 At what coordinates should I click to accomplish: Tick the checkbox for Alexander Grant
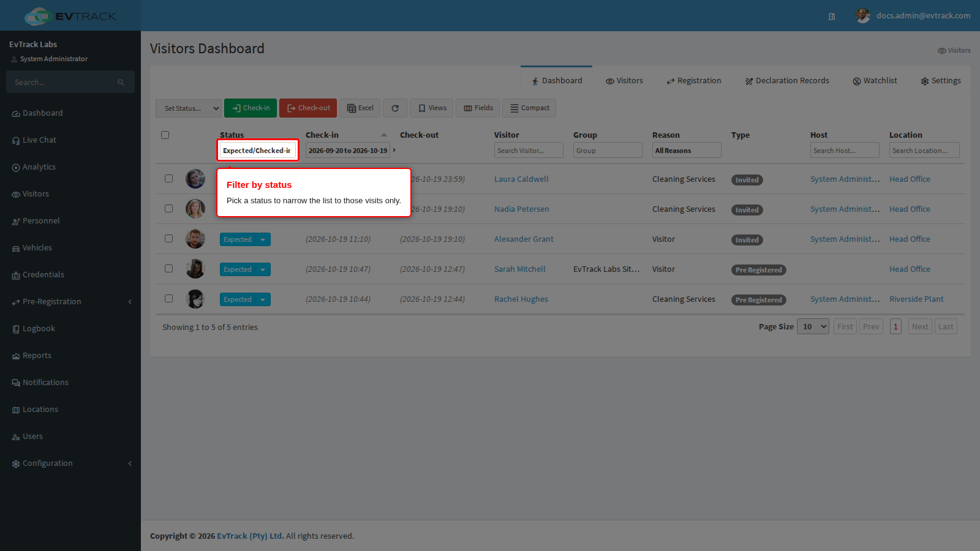pos(168,239)
